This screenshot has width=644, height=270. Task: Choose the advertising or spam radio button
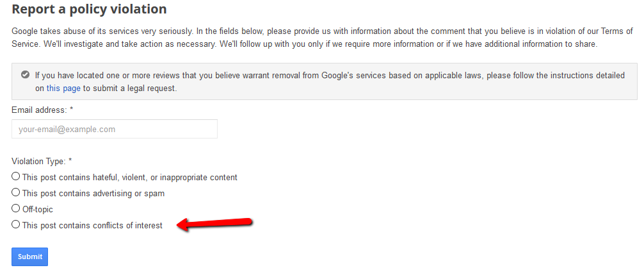coord(16,192)
